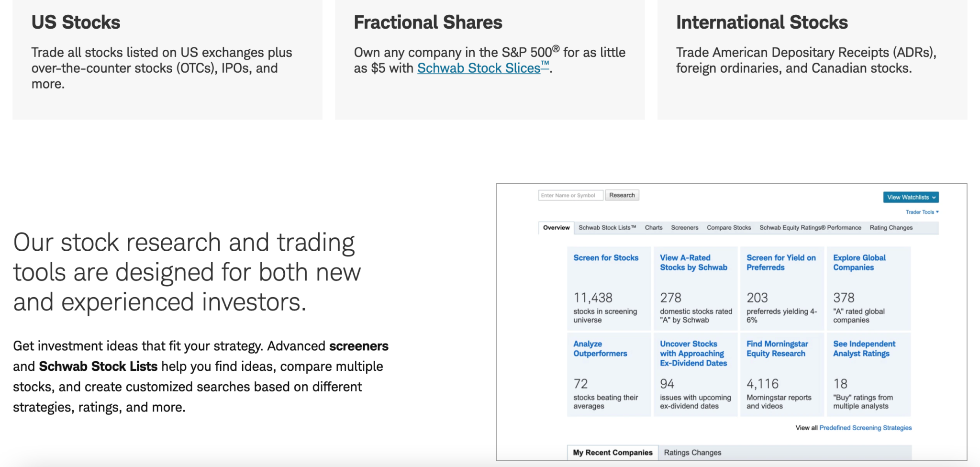Click the Enter Name or Symbol field
The height and width of the screenshot is (467, 980).
click(570, 195)
